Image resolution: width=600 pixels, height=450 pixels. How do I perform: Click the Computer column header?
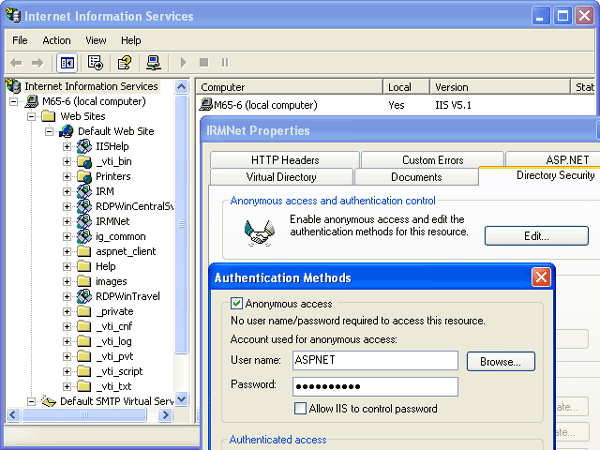289,87
